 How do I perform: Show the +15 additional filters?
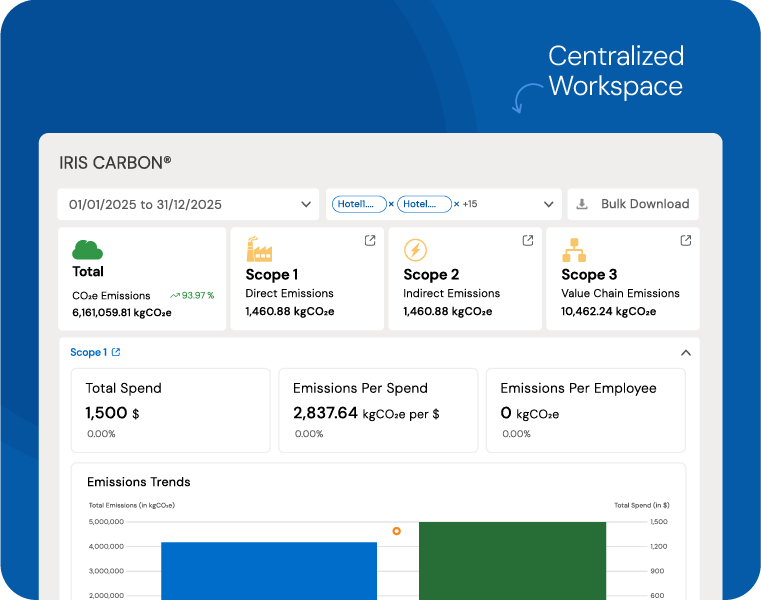coord(470,204)
